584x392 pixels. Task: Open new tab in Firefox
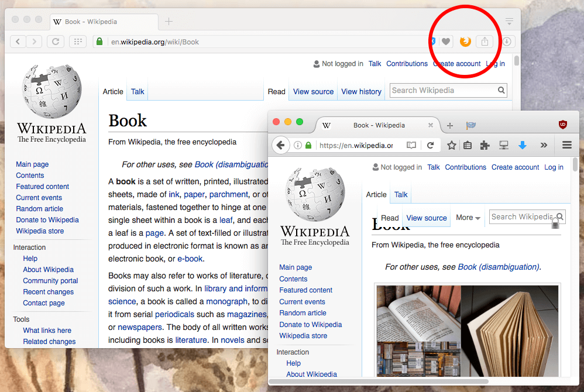point(450,125)
